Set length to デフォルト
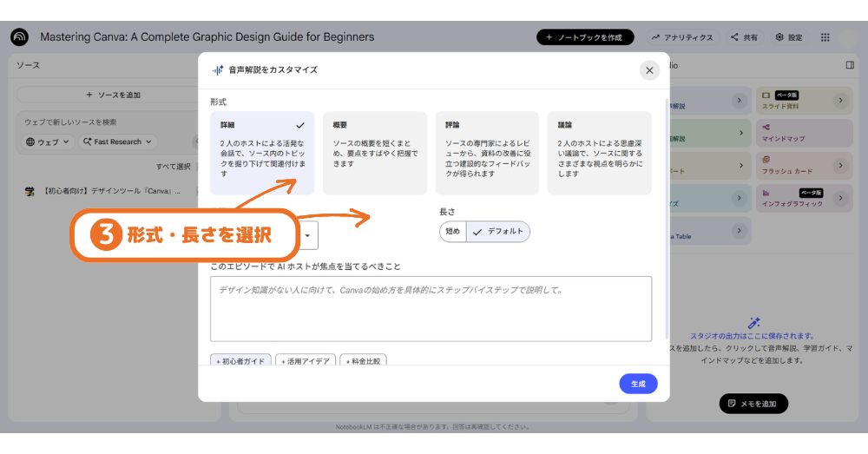The height and width of the screenshot is (454, 868). [x=498, y=232]
